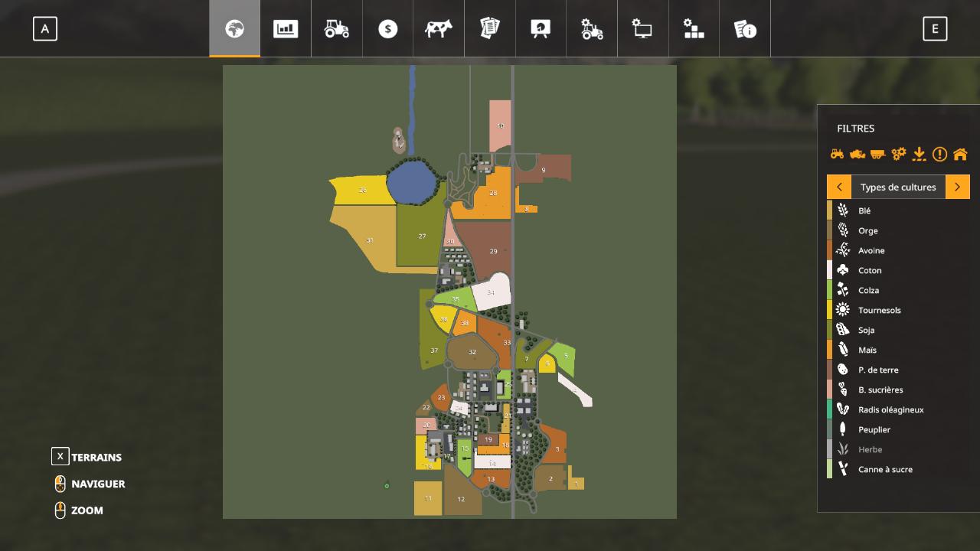Open the help info document tab
Screen dimensions: 980x551
pyautogui.click(x=745, y=28)
